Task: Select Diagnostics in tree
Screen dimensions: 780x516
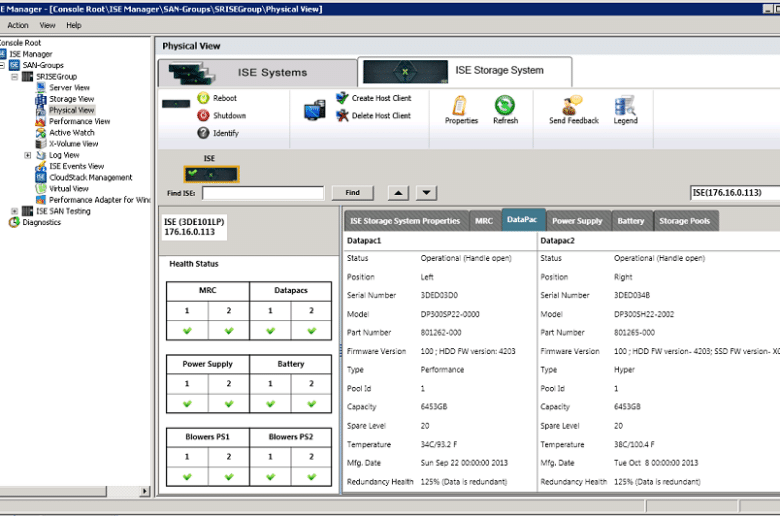Action: coord(41,222)
